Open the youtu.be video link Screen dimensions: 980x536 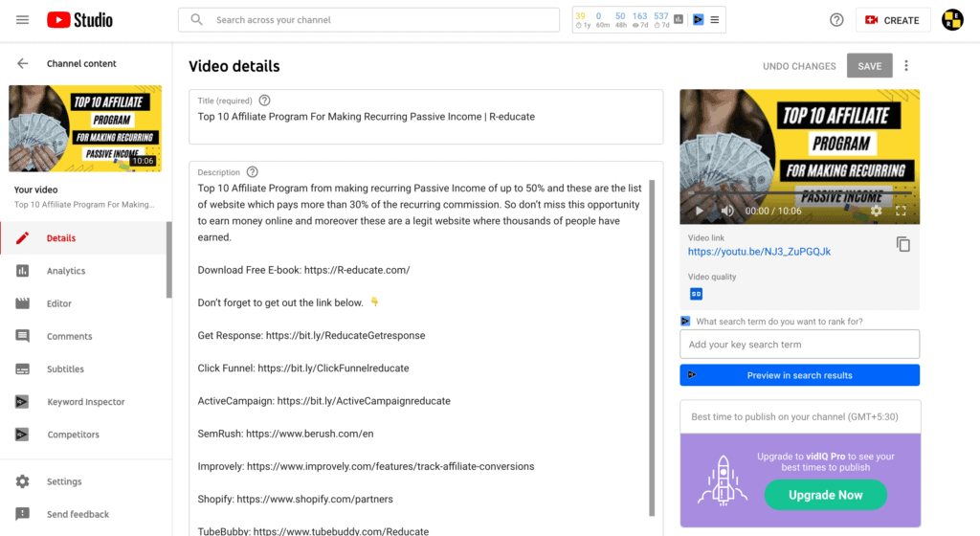(x=759, y=252)
